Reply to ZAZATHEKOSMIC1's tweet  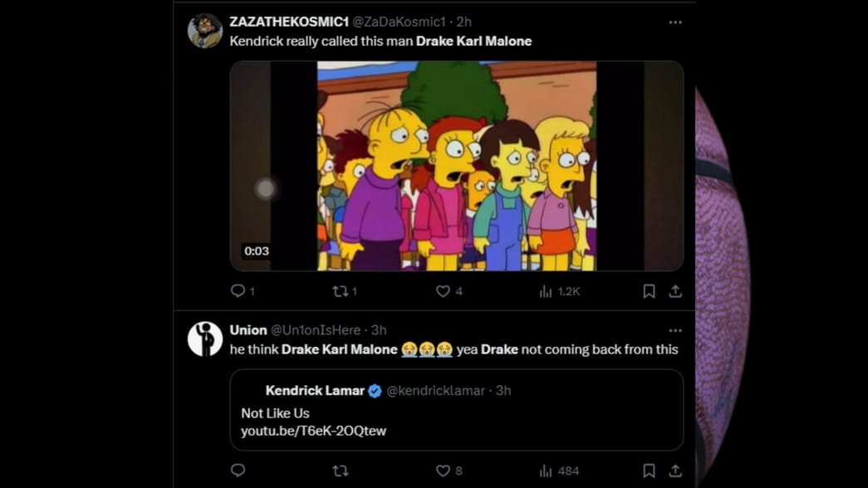238,291
